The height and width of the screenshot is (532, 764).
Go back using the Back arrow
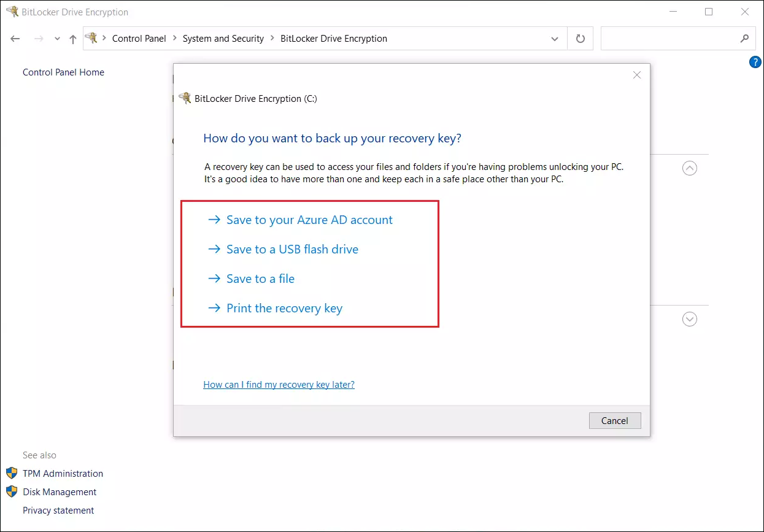[x=15, y=39]
